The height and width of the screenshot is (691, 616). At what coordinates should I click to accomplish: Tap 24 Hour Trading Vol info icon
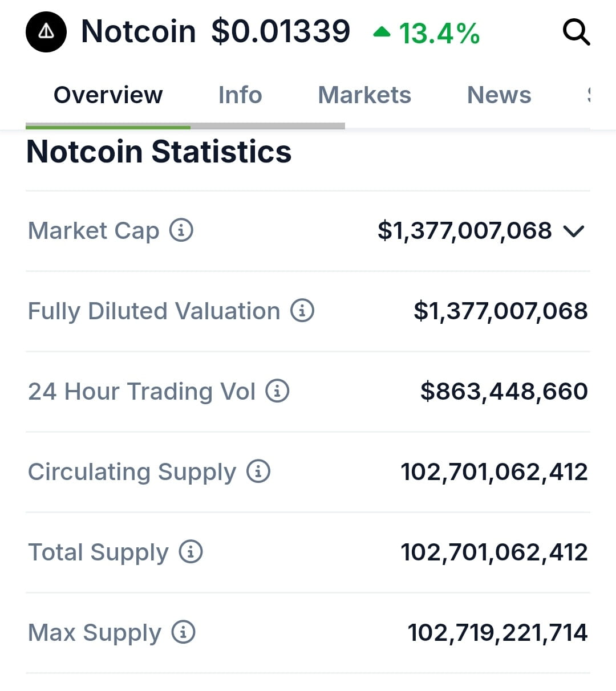278,391
